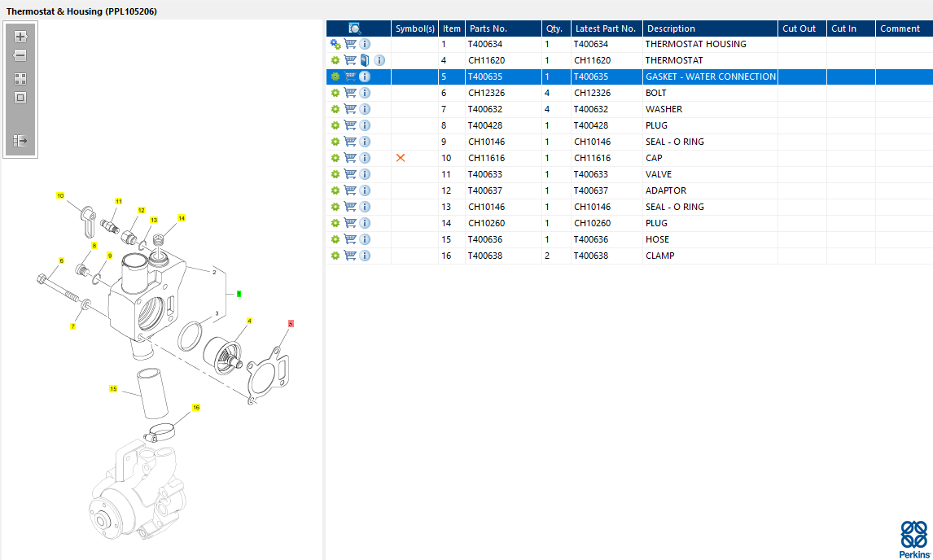Image resolution: width=933 pixels, height=560 pixels.
Task: Select the red callout 5 on the diagram
Action: click(x=291, y=324)
